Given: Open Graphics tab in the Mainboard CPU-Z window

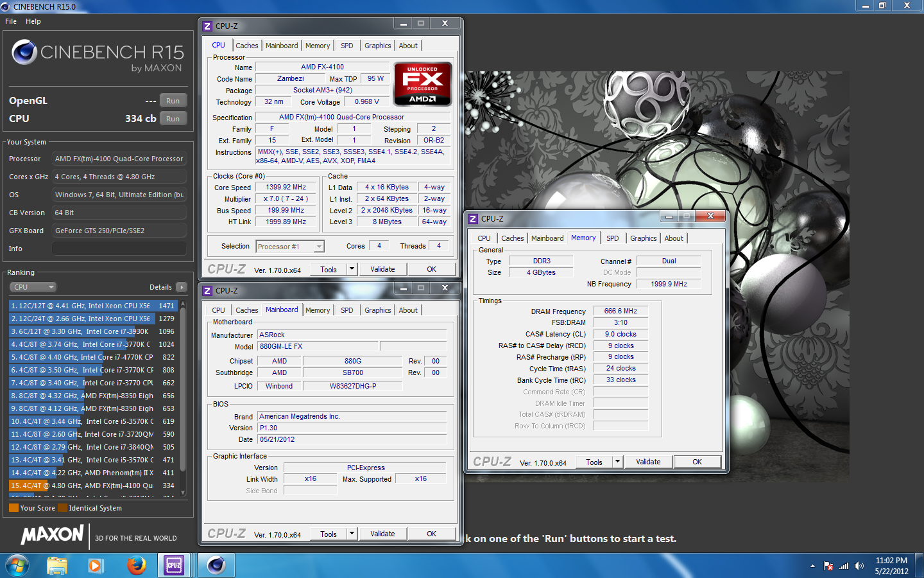Looking at the screenshot, I should pos(378,310).
